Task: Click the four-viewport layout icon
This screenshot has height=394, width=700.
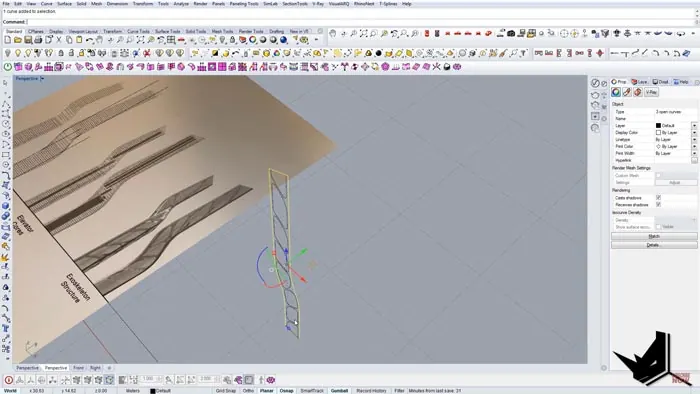Action: (171, 40)
